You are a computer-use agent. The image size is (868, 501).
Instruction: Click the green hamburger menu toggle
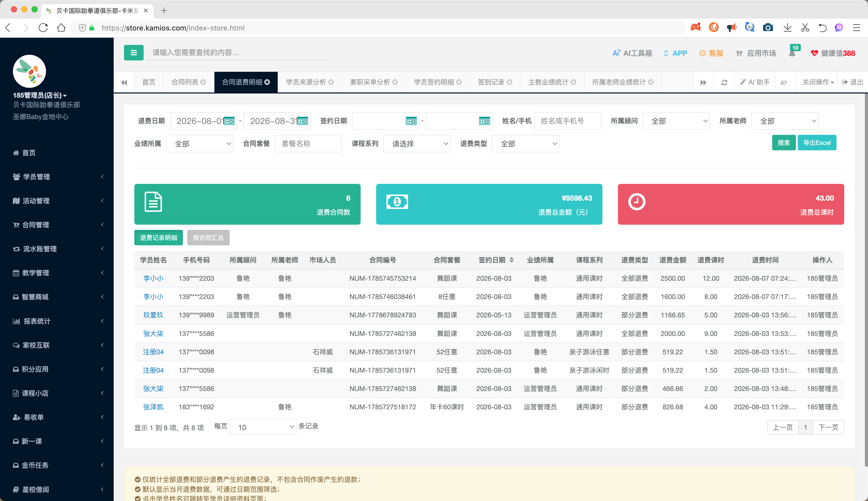pyautogui.click(x=134, y=53)
